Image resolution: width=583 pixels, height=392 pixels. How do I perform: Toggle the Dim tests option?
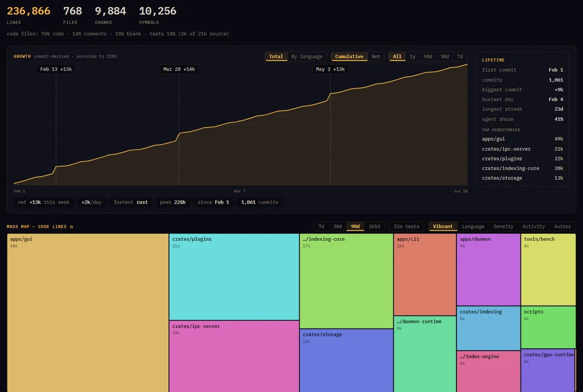click(406, 226)
